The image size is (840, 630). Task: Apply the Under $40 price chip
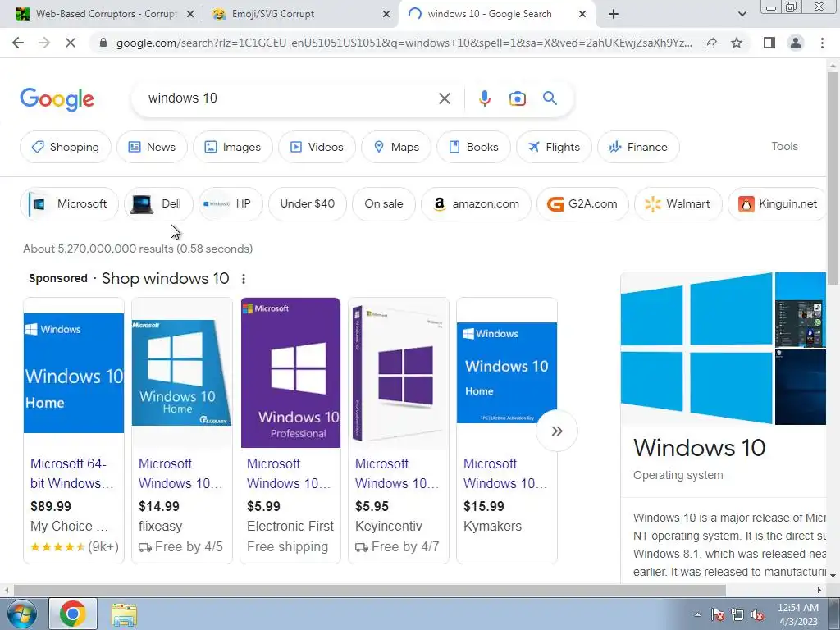[307, 203]
